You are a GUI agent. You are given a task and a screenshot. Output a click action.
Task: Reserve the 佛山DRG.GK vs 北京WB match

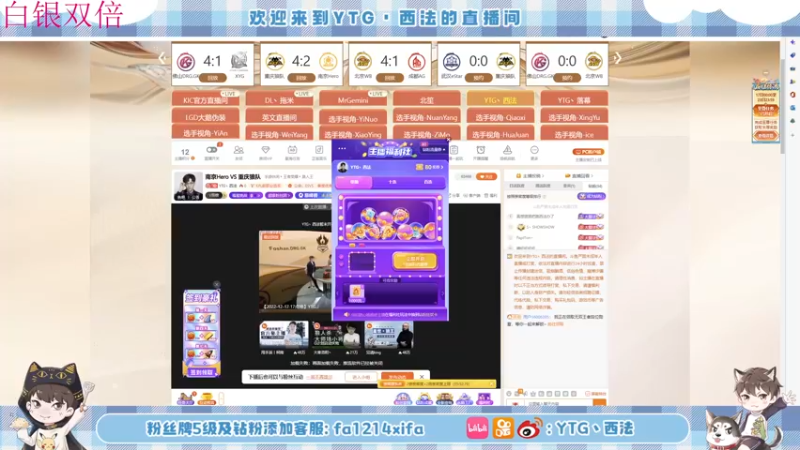(567, 78)
